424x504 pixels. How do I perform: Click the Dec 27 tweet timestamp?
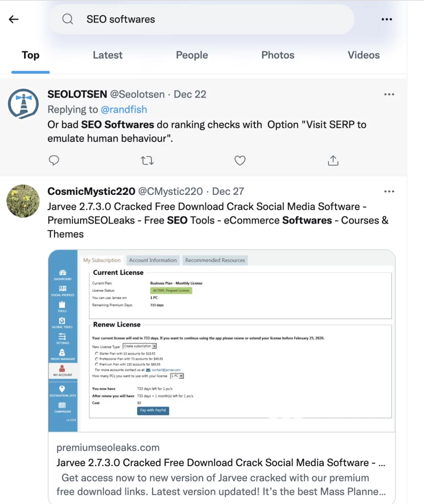pyautogui.click(x=228, y=191)
